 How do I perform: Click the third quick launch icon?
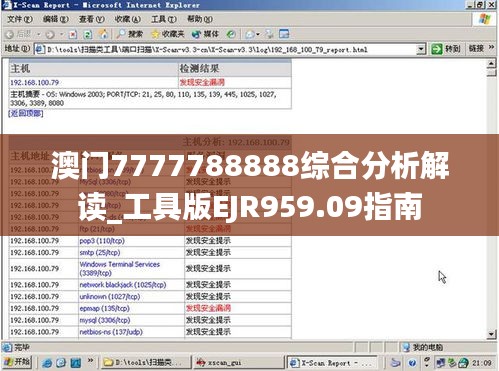coord(76,363)
